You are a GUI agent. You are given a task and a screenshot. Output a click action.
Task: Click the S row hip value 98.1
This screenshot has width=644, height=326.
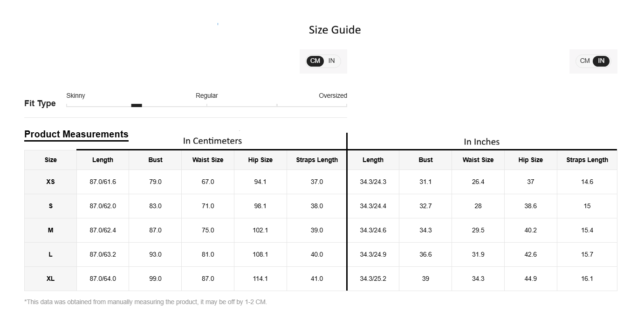click(x=260, y=206)
